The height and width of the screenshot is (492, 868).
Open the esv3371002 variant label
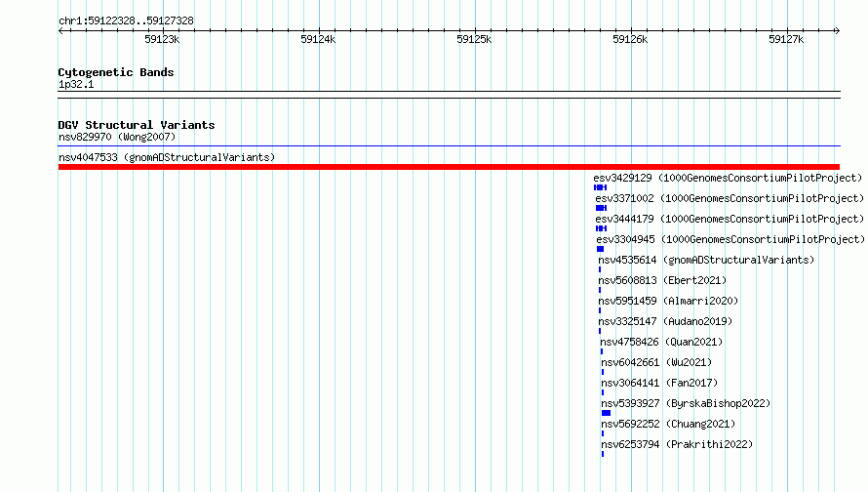pyautogui.click(x=730, y=198)
